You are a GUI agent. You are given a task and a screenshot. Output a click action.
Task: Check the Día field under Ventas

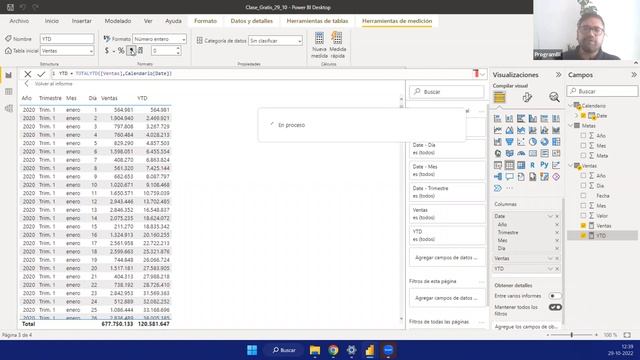[x=583, y=186]
